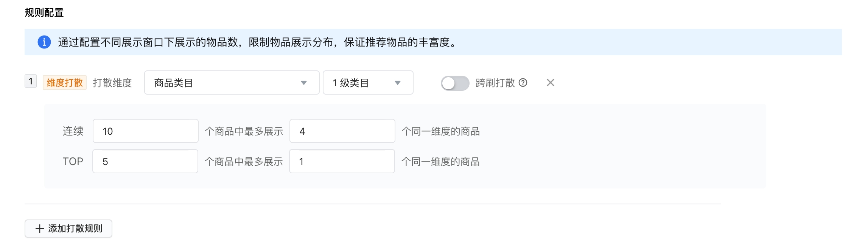Focus the TOP input containing 5
Screen dimensions: 868x249
145,161
